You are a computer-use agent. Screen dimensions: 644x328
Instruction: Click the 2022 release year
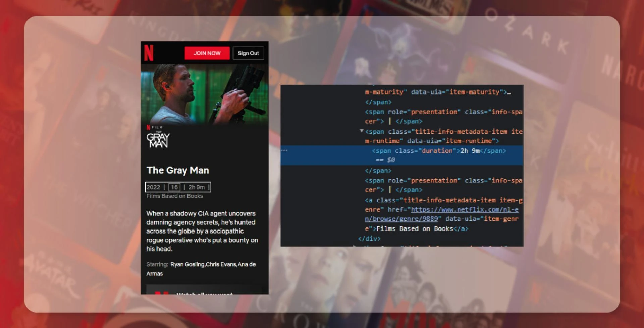pyautogui.click(x=153, y=187)
